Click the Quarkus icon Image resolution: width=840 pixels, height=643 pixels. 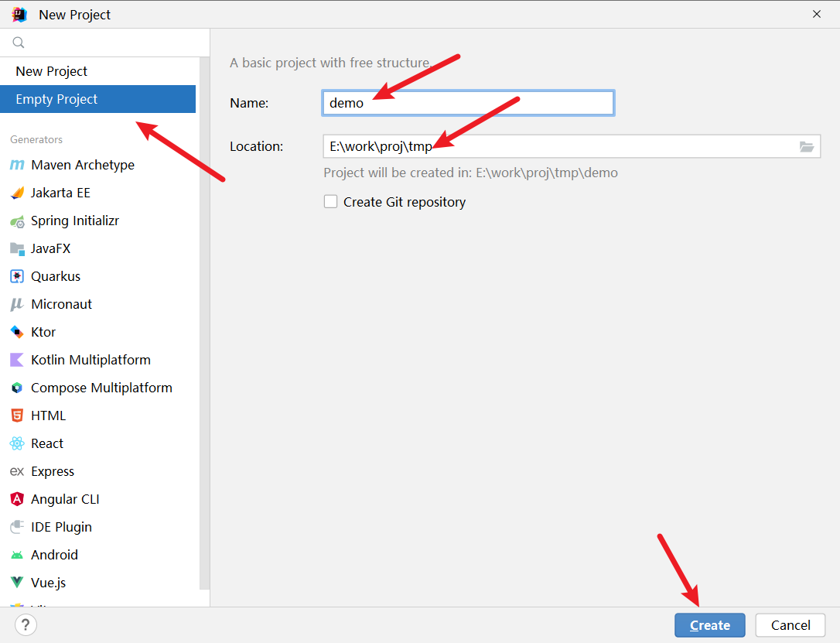click(x=17, y=276)
